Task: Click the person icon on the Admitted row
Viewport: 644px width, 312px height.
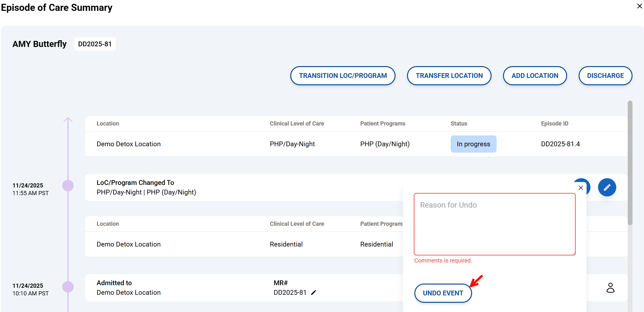Action: pos(610,288)
